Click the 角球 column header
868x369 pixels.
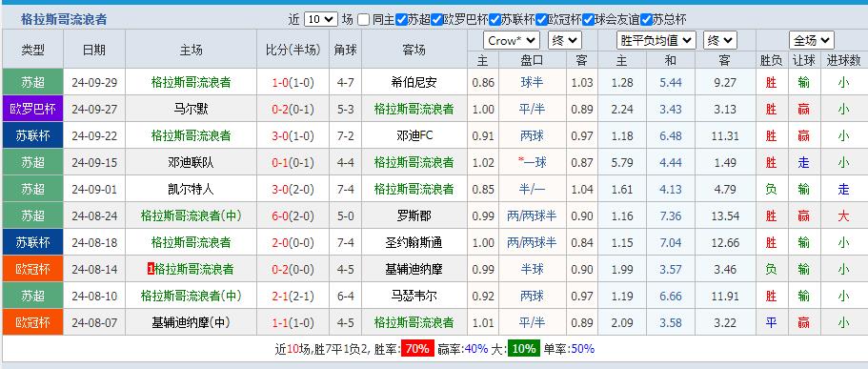click(346, 50)
